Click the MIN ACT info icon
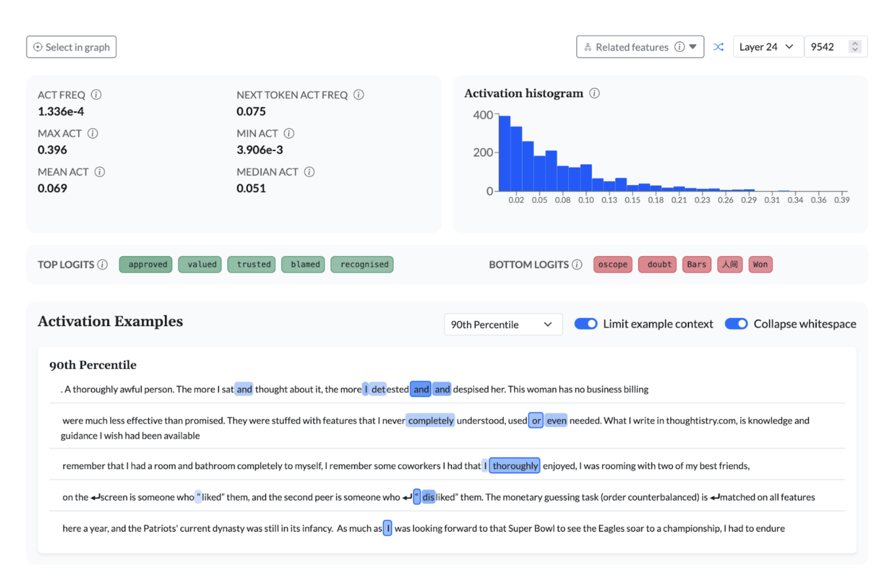This screenshot has width=893, height=588. (289, 133)
